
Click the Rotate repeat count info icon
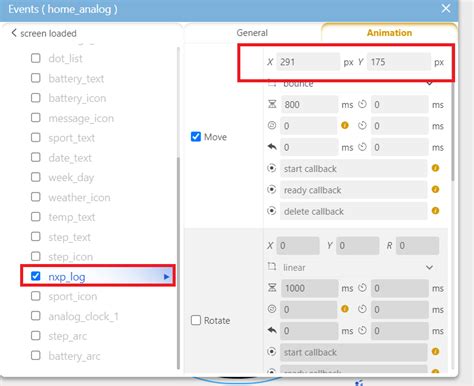pyautogui.click(x=345, y=309)
